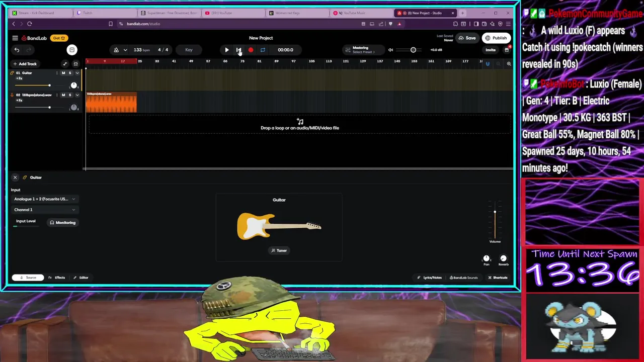Solo the 01 Guitar track
This screenshot has height=362, width=644.
click(x=70, y=73)
